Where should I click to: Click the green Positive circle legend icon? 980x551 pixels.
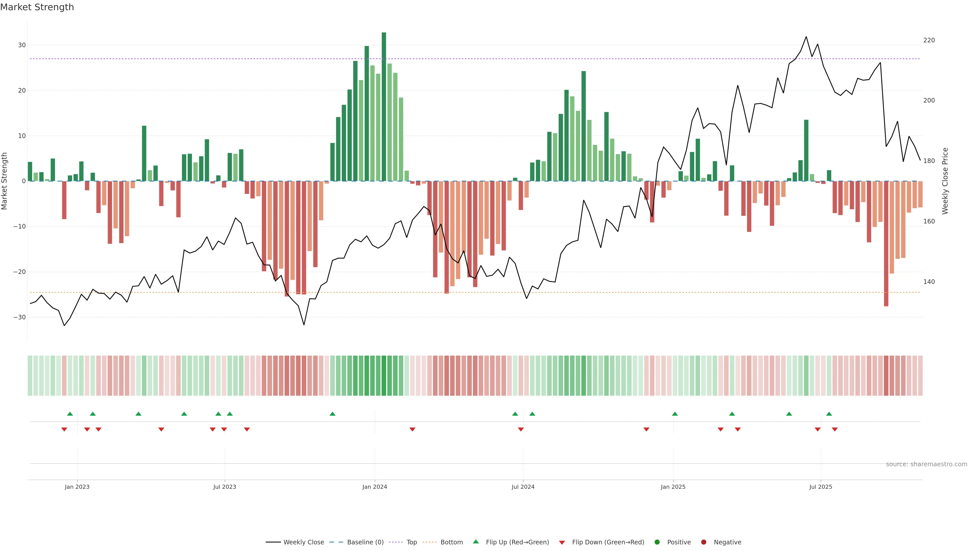tap(657, 542)
